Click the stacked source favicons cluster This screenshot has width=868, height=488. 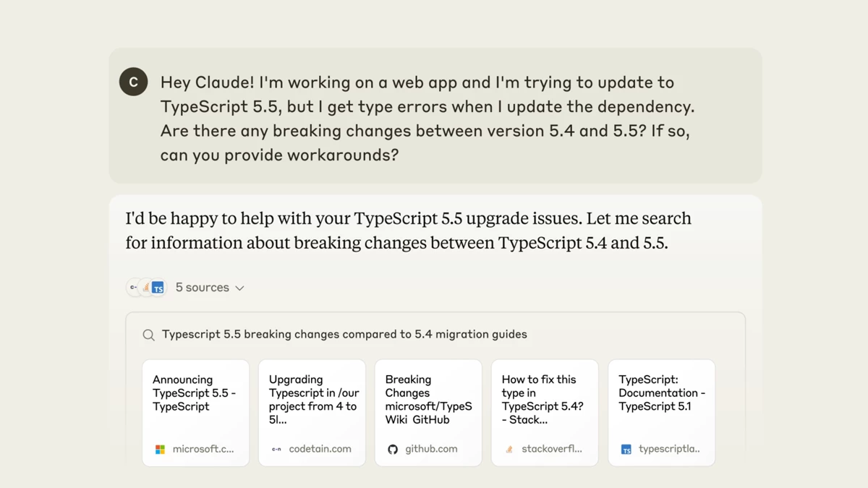pyautogui.click(x=146, y=287)
